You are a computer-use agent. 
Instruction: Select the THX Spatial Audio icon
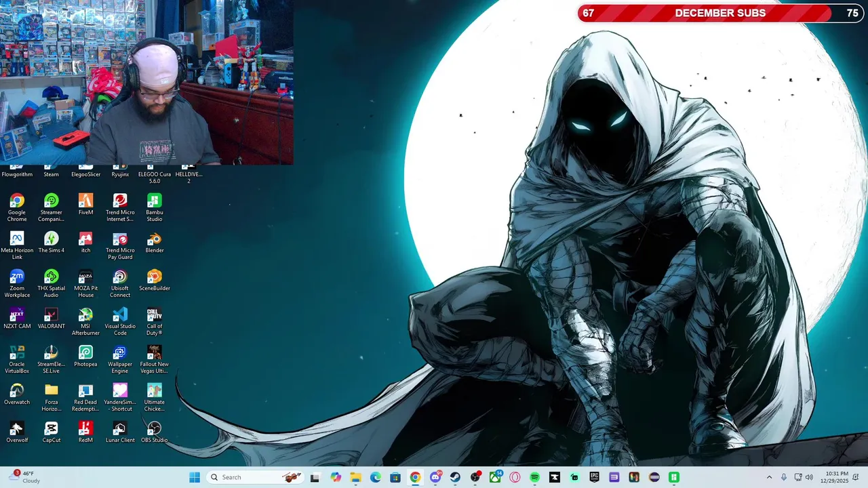coord(51,283)
